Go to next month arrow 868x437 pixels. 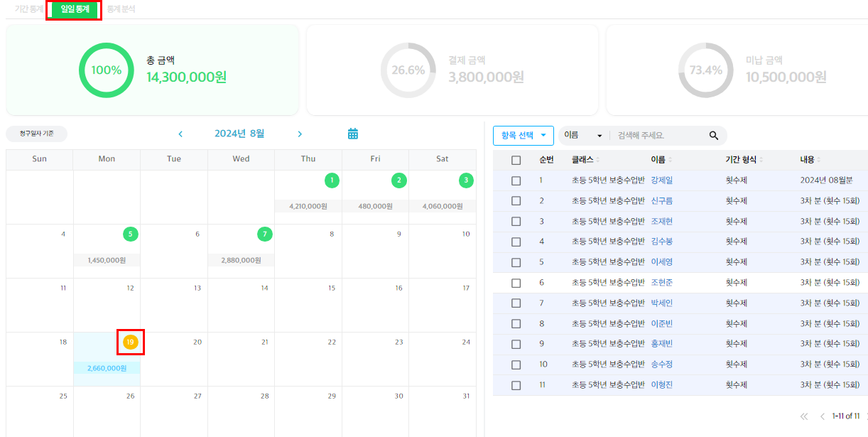point(300,134)
